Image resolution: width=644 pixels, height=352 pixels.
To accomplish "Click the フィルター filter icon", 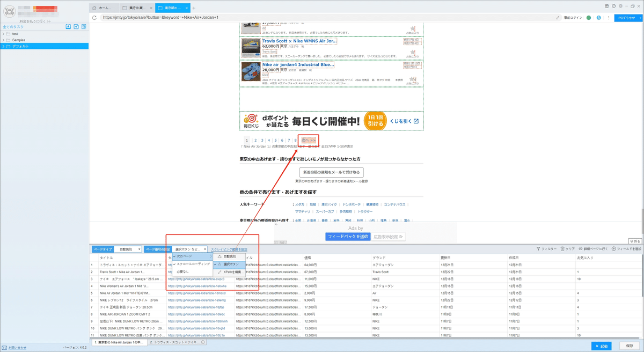I will point(538,249).
